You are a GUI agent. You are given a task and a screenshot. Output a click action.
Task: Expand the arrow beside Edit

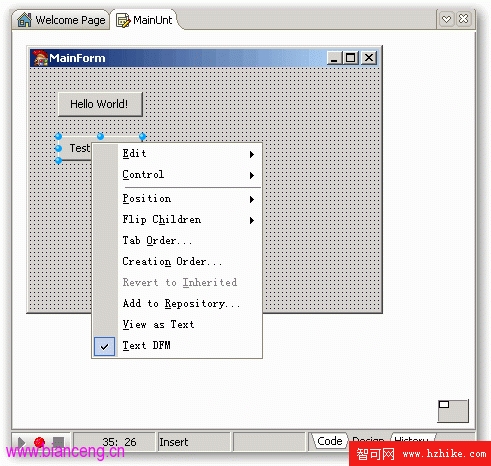(252, 154)
